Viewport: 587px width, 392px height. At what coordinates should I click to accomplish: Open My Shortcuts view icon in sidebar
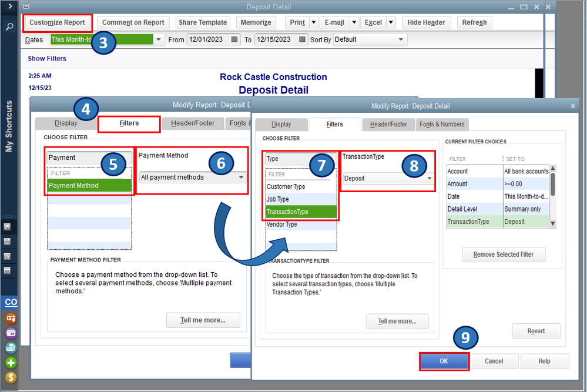7,227
